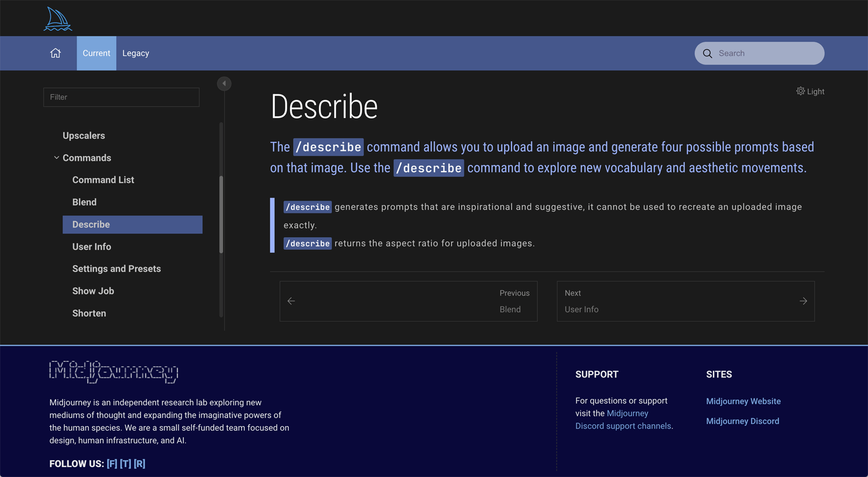
Task: Click the Search input field
Action: 759,53
